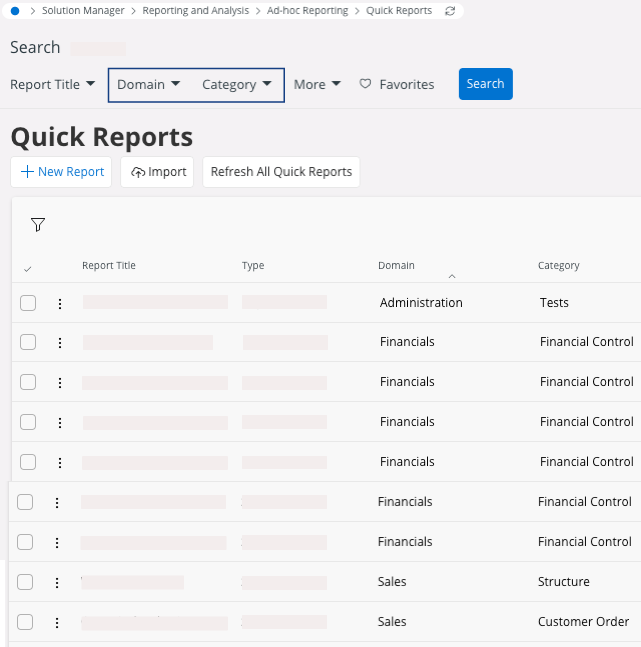641x647 pixels.
Task: Navigate to Reporting and Analysis breadcrumb
Action: tap(196, 11)
